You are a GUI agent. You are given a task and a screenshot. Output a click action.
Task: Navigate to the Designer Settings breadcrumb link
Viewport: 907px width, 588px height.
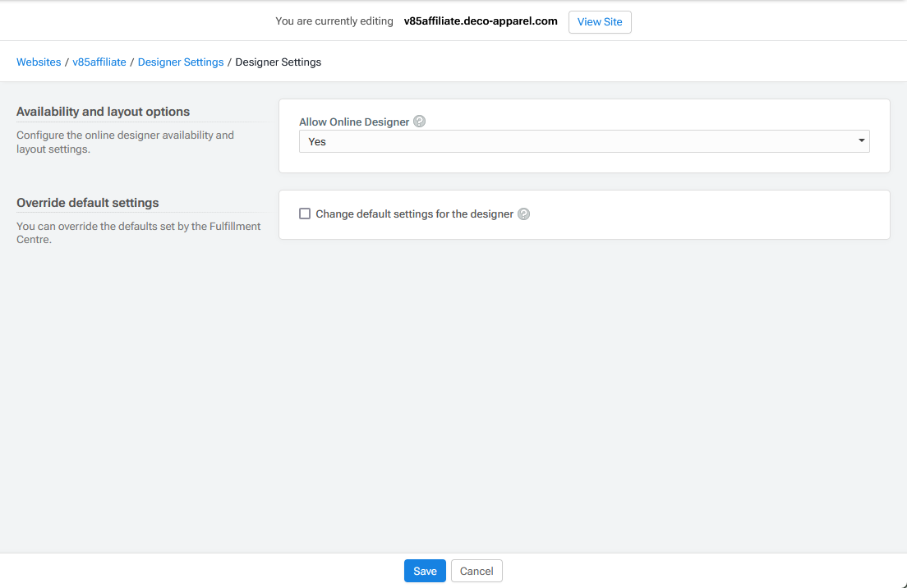pyautogui.click(x=181, y=62)
